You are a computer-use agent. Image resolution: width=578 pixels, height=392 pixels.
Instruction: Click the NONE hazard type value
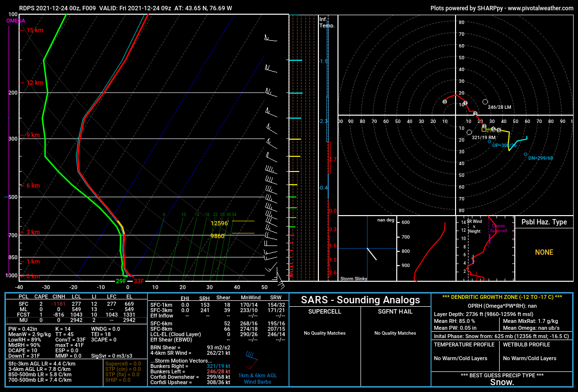pyautogui.click(x=544, y=252)
